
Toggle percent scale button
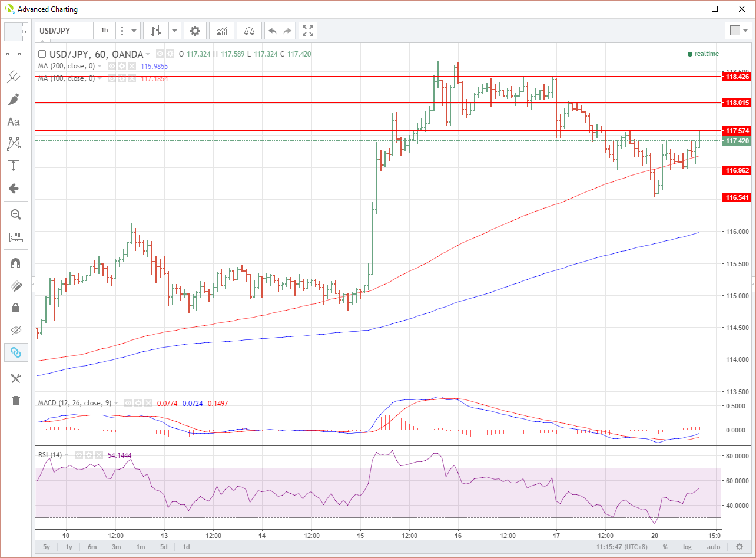(x=665, y=547)
